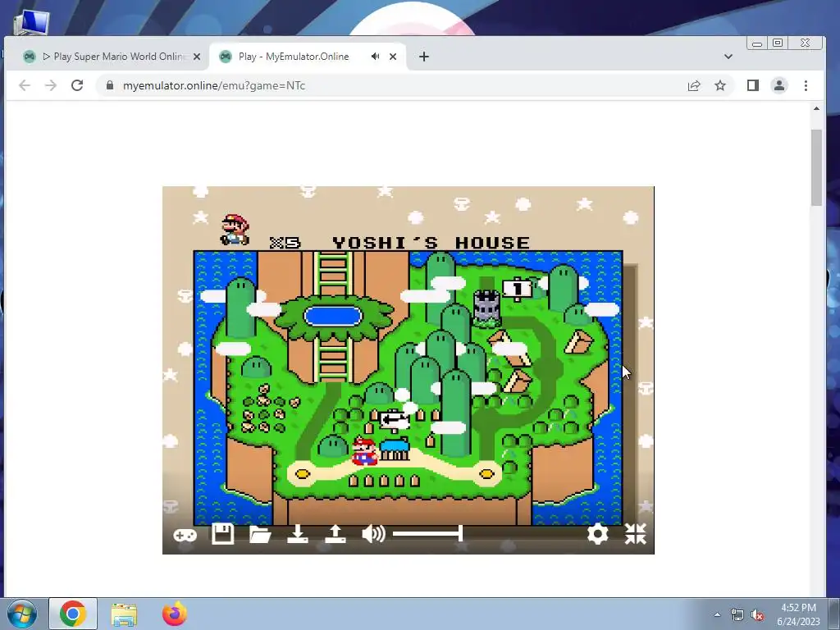Click the upload arrow icon in emulator bar
Viewport: 840px width, 630px height.
point(336,534)
